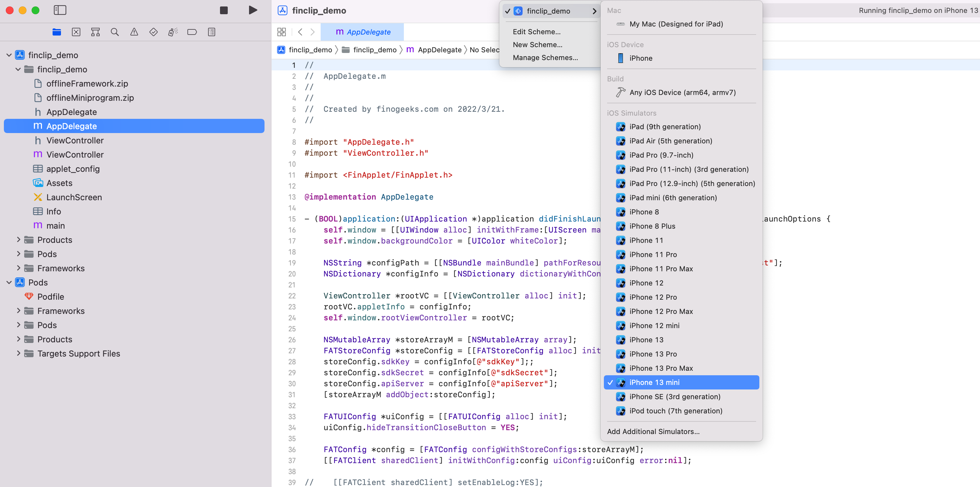
Task: Expand the Products folder under finclip_demo
Action: click(x=18, y=240)
